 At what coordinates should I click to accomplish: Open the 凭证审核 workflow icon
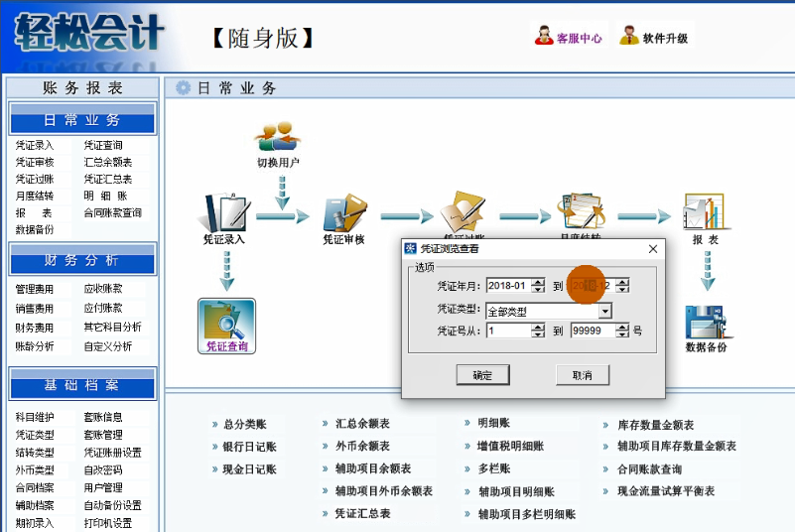pyautogui.click(x=344, y=218)
